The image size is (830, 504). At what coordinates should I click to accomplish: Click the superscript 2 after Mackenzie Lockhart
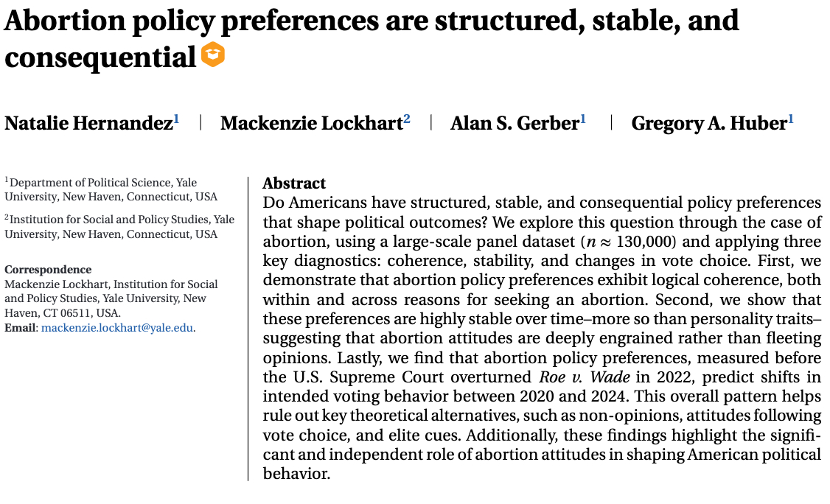(406, 119)
